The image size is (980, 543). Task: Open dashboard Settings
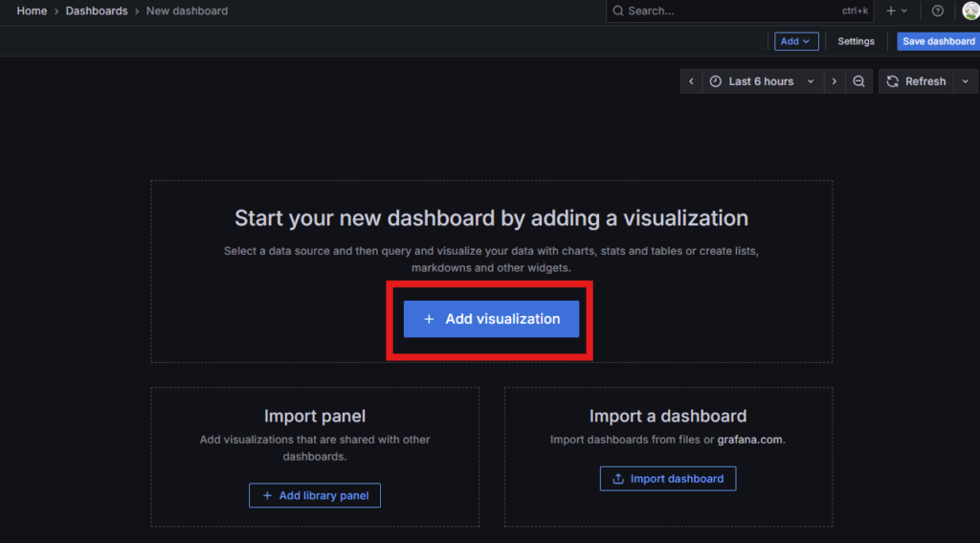[856, 41]
